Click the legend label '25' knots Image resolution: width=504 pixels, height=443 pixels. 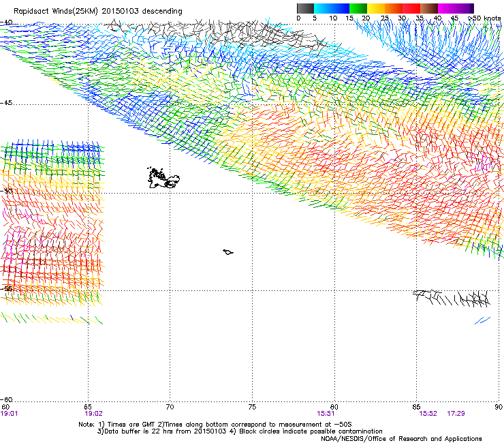coord(385,18)
